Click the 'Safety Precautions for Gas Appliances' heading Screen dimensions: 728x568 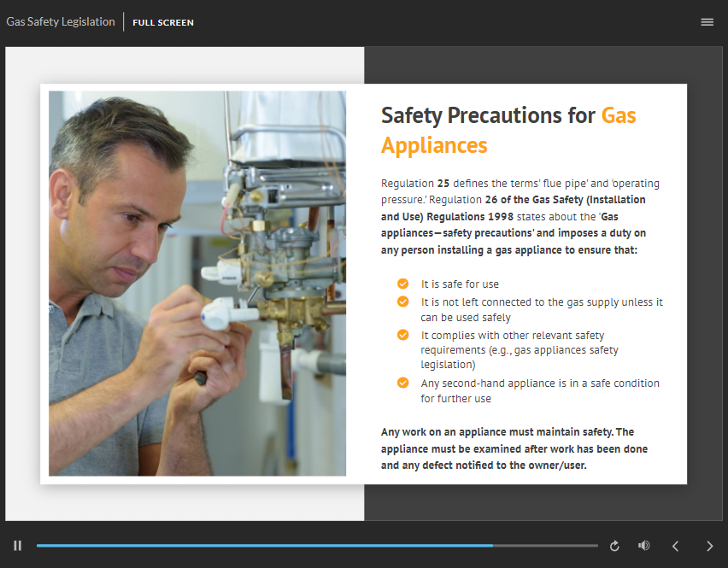(x=508, y=130)
